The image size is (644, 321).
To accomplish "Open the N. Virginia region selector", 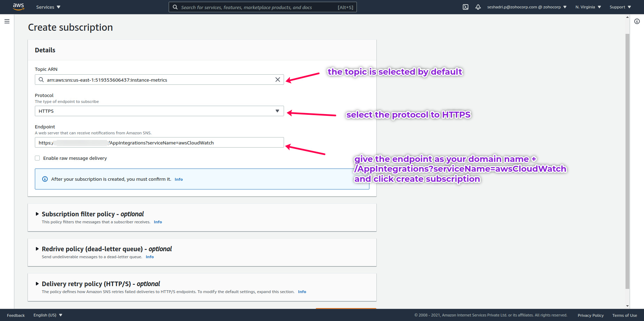I will [x=588, y=7].
